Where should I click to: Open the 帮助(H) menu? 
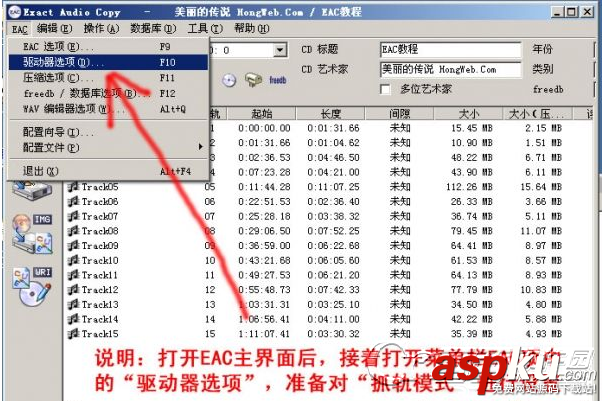coord(252,28)
